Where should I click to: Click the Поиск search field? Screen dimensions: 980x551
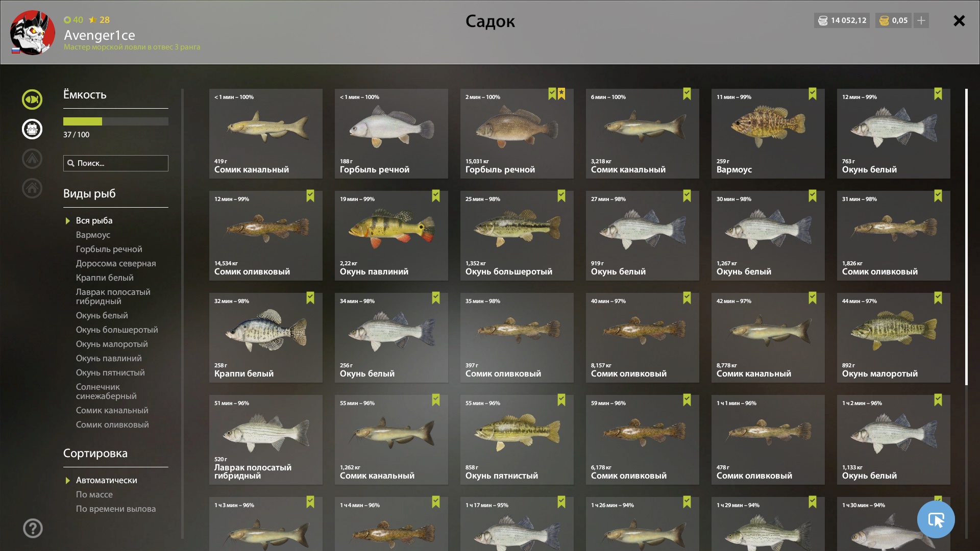click(x=116, y=163)
